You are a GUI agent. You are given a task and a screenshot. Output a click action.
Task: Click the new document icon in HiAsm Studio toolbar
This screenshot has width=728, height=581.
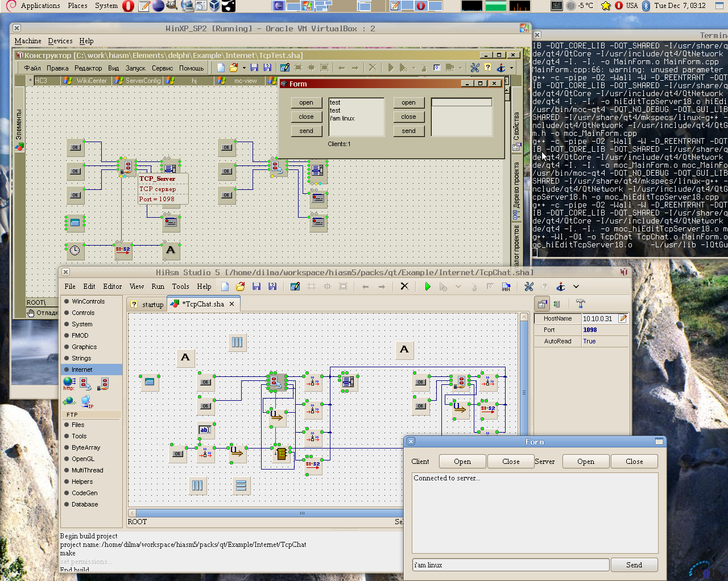225,287
